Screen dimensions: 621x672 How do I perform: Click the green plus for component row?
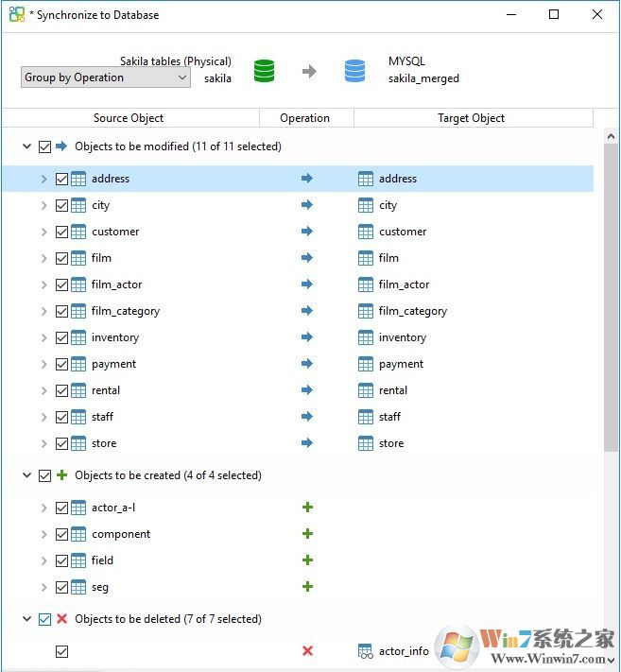click(307, 534)
